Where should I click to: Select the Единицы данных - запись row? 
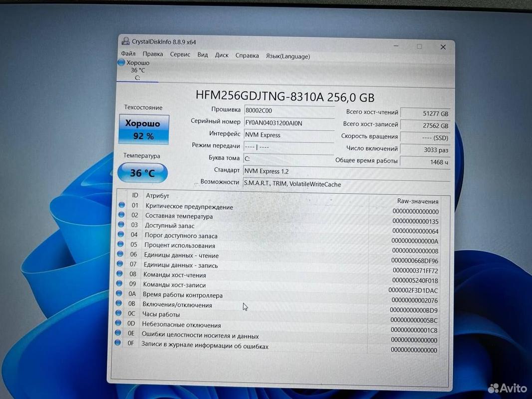point(278,266)
